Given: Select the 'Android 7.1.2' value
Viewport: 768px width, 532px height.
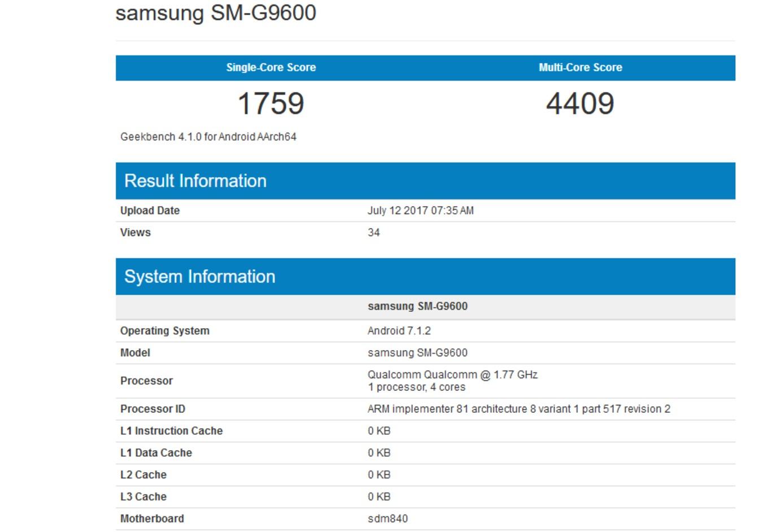Looking at the screenshot, I should (399, 331).
